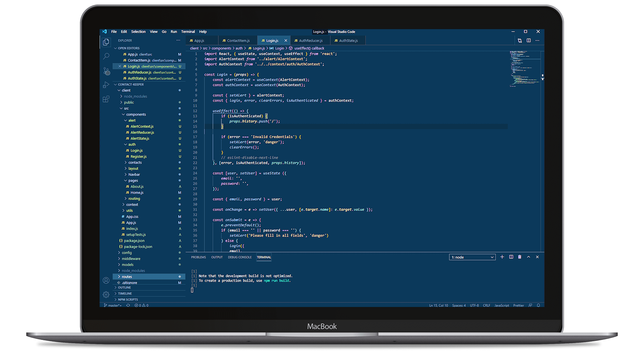Open the notifications bell

[538, 305]
